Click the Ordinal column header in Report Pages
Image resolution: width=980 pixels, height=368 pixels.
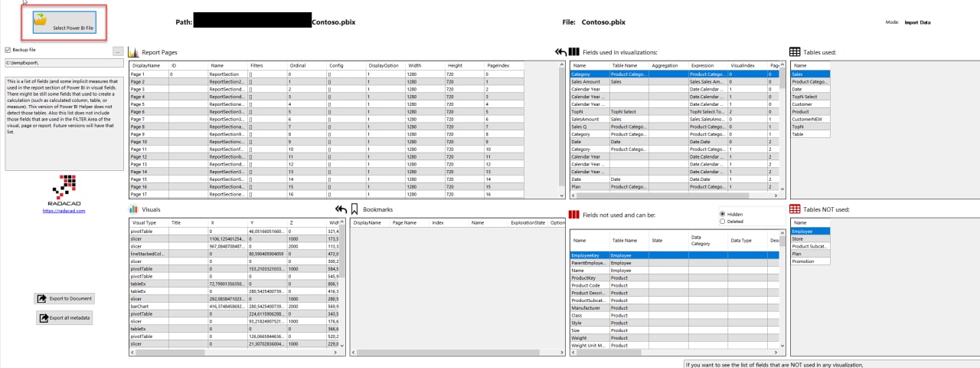[306, 66]
